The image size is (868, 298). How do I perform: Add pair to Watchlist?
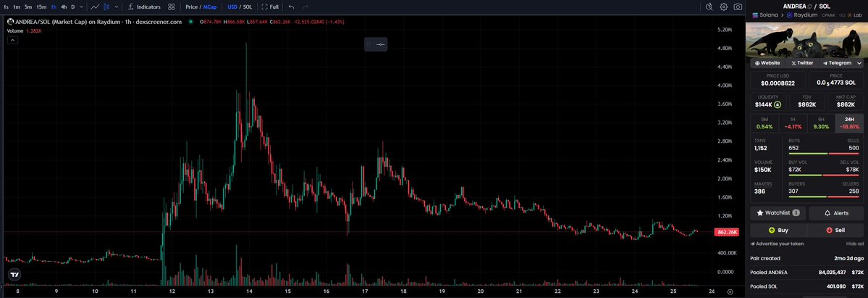(778, 213)
